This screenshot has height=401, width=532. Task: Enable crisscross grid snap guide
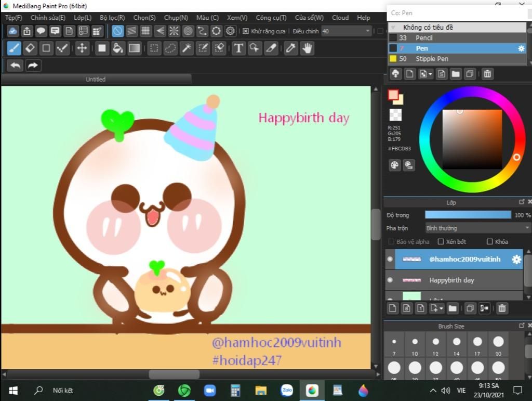coord(145,31)
